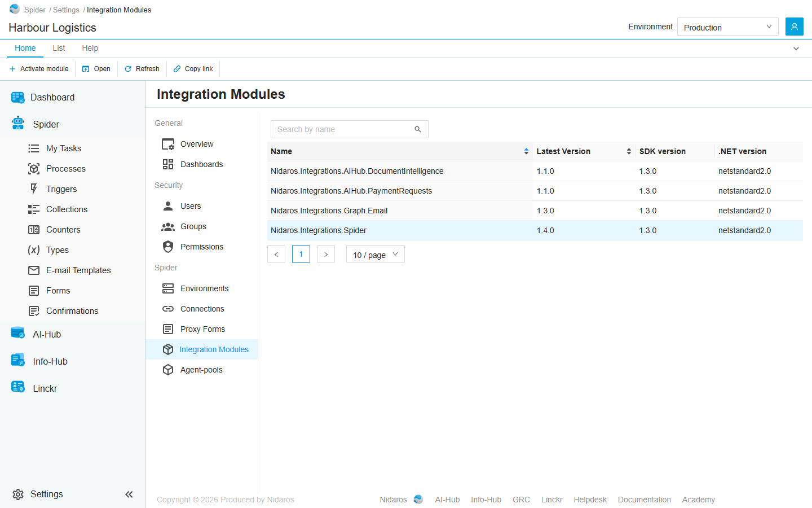Select the Forms icon
This screenshot has width=812, height=508.
click(34, 291)
